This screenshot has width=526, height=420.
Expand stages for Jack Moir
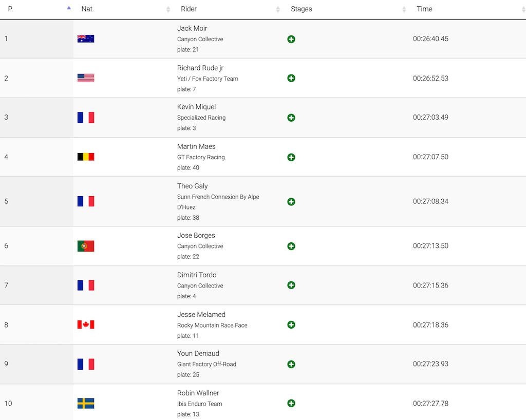[x=291, y=39]
